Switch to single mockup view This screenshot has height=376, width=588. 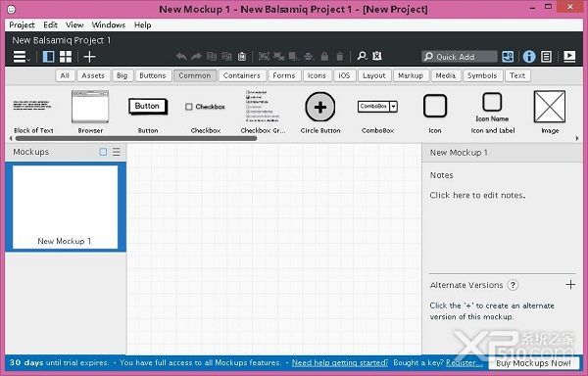[48, 57]
